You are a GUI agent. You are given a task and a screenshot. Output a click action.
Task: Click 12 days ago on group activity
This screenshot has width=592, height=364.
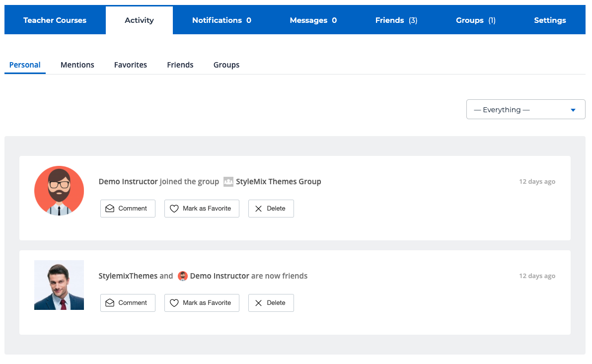pyautogui.click(x=537, y=182)
